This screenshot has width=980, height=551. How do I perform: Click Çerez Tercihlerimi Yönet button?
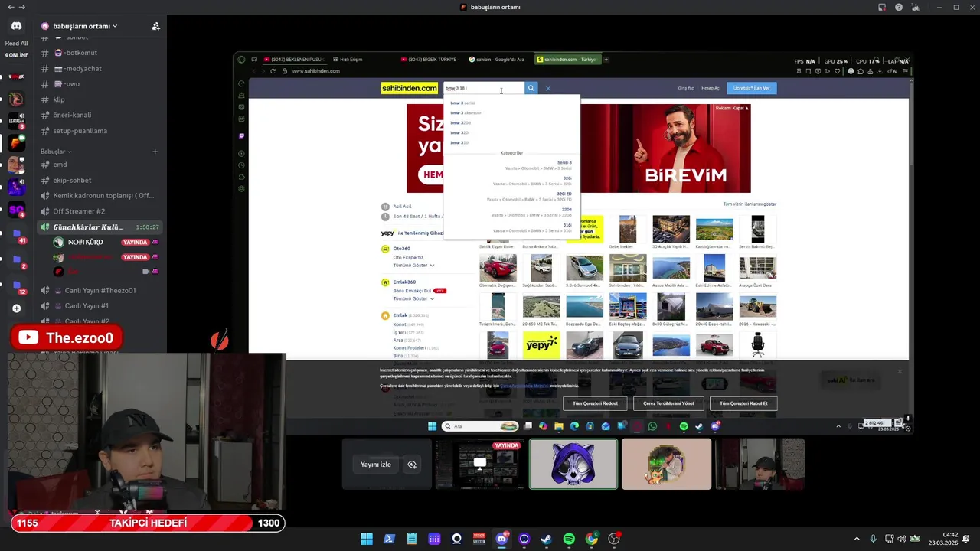(668, 403)
